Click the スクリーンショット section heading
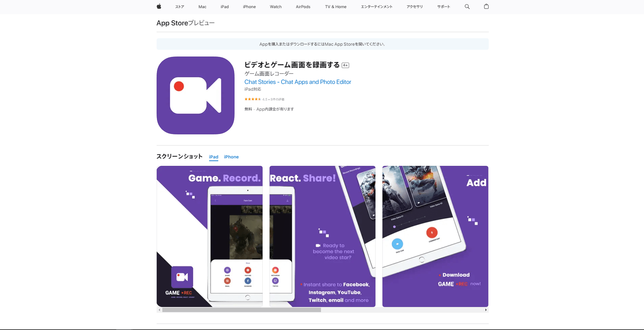 pyautogui.click(x=179, y=156)
